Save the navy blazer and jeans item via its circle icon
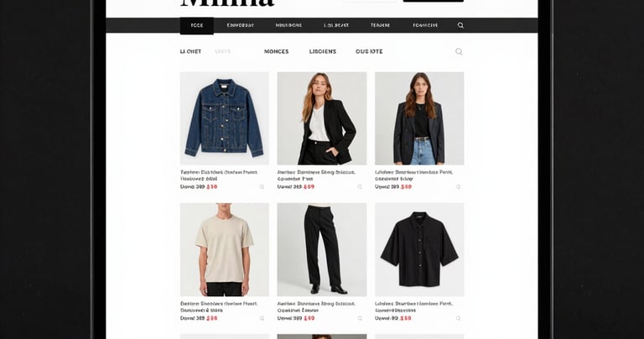The image size is (644, 339). tap(458, 186)
